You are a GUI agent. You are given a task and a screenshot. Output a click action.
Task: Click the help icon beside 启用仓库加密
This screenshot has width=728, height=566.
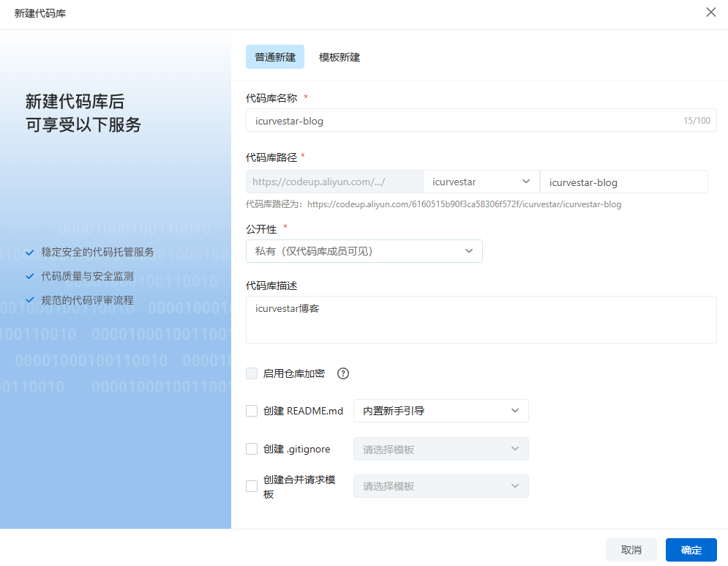[342, 373]
